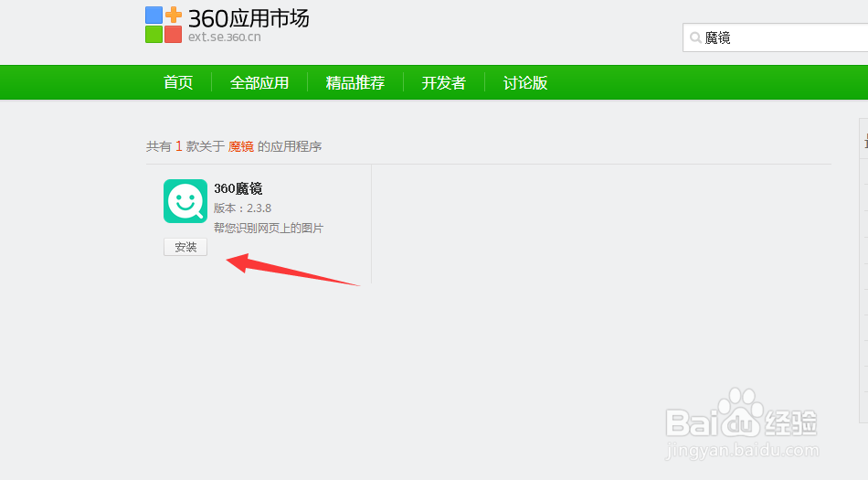Viewport: 868px width, 480px height.
Task: Open the 全部应用 nav tab
Action: (x=259, y=82)
